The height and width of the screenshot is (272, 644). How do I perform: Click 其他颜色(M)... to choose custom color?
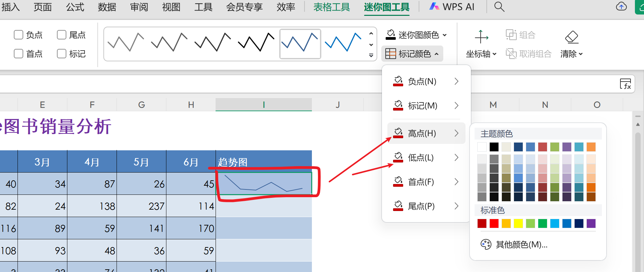point(521,244)
